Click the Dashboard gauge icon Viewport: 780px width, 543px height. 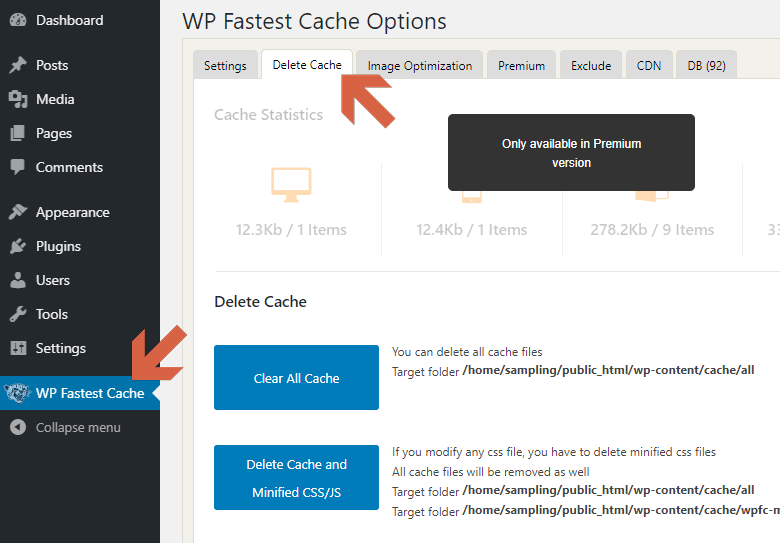[18, 20]
